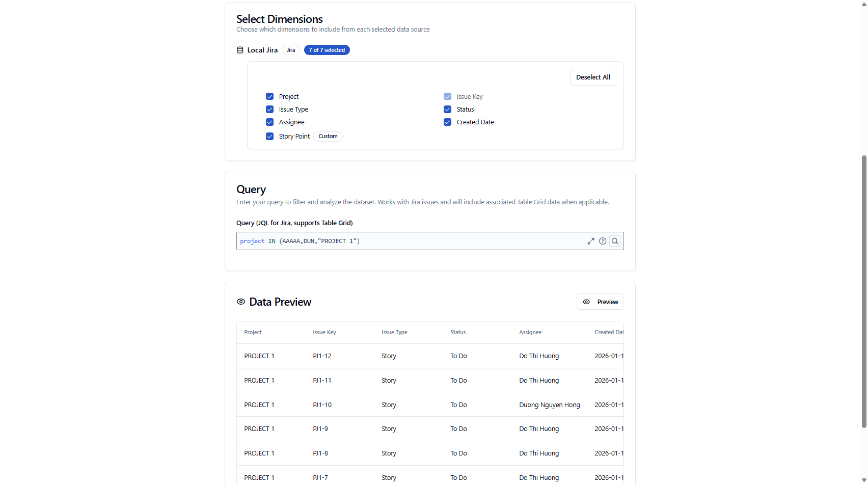
Task: Click the created date in PJ1-10 row
Action: click(x=609, y=405)
